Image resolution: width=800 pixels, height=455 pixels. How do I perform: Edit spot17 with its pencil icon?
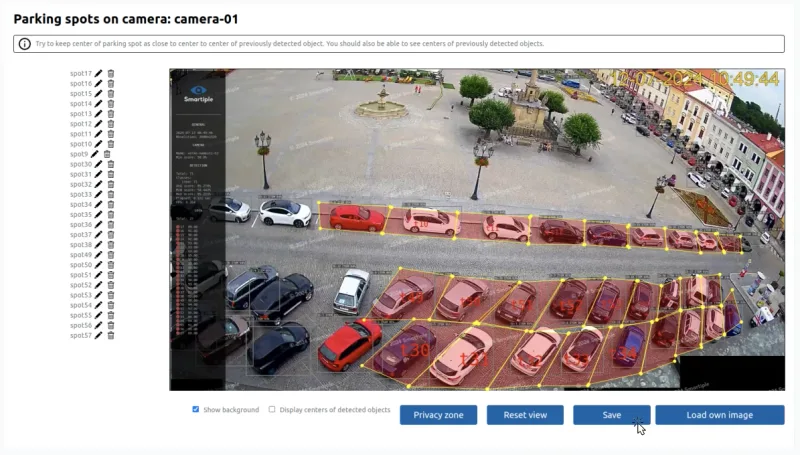pyautogui.click(x=98, y=73)
